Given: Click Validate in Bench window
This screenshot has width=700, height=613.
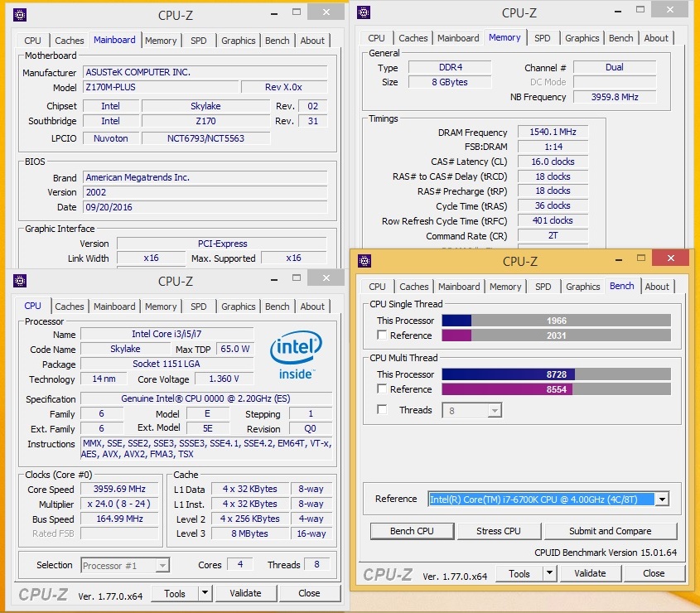Looking at the screenshot, I should 590,573.
